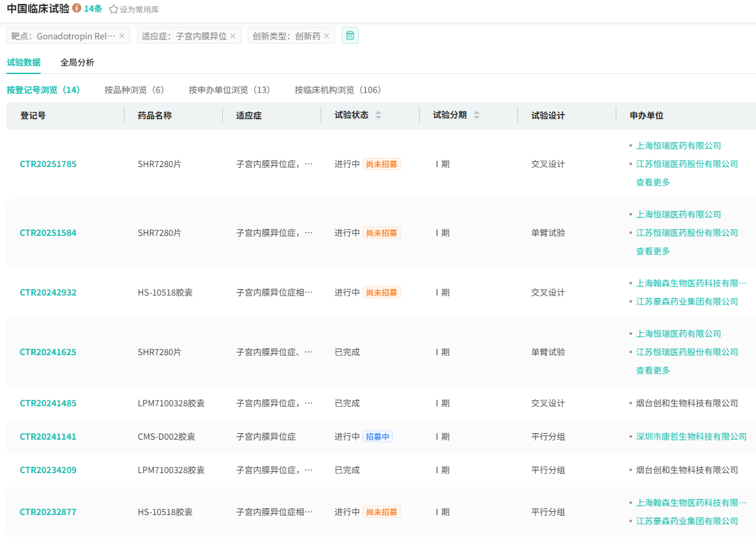Click the star icon to set 常用库
756x538 pixels.
click(x=113, y=10)
